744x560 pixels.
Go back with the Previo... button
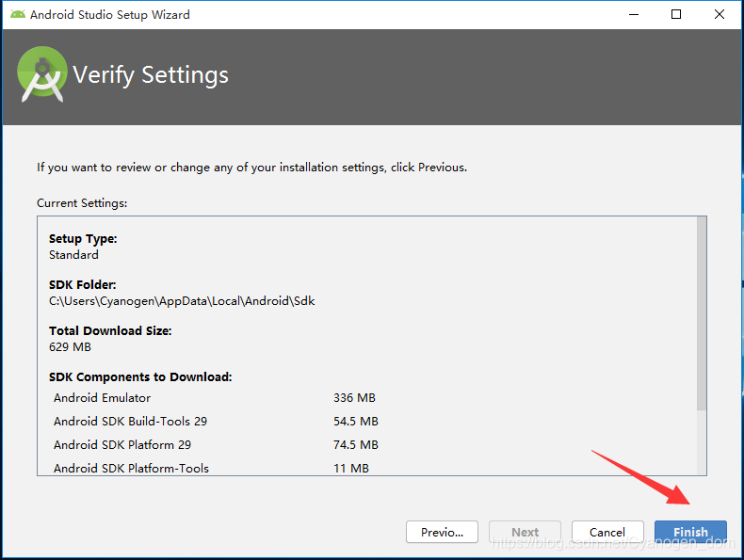(x=442, y=532)
